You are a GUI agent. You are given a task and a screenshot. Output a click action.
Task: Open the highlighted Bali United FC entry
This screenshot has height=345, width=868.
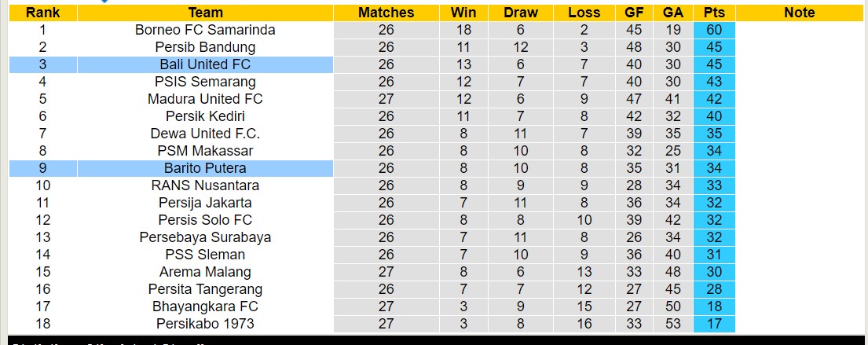205,64
